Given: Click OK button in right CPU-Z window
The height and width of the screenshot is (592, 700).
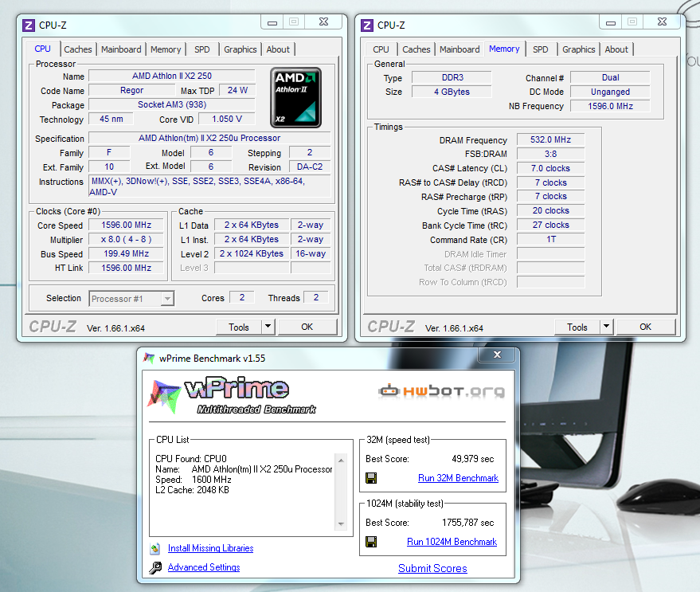Looking at the screenshot, I should coord(646,327).
